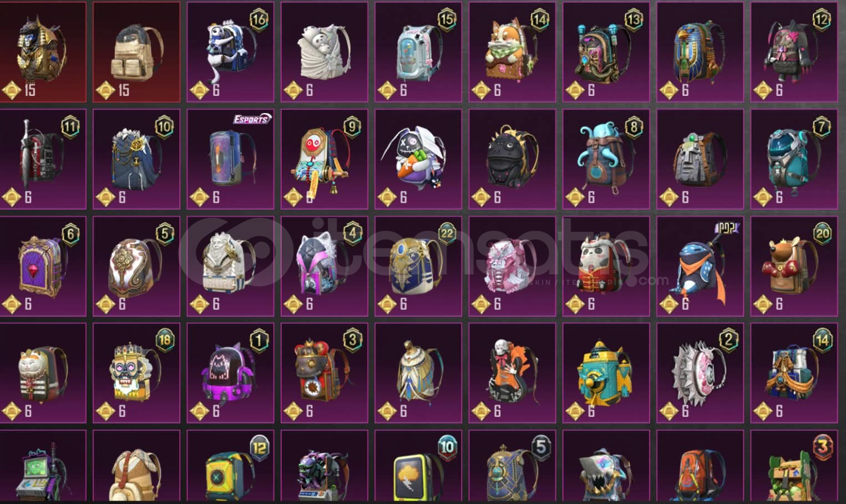Pick the spiked silver shell backpack
The height and width of the screenshot is (504, 846).
click(x=700, y=373)
